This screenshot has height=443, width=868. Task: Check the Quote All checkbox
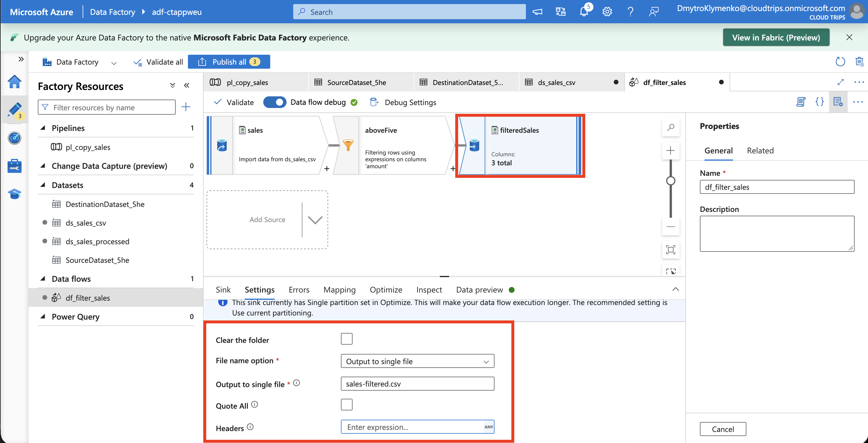[x=346, y=405]
